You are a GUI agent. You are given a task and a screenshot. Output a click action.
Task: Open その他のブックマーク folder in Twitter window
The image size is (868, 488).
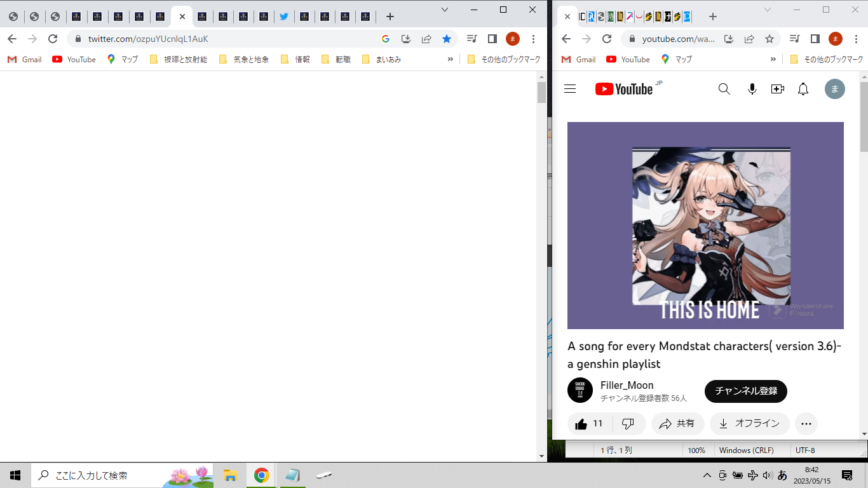tap(503, 59)
